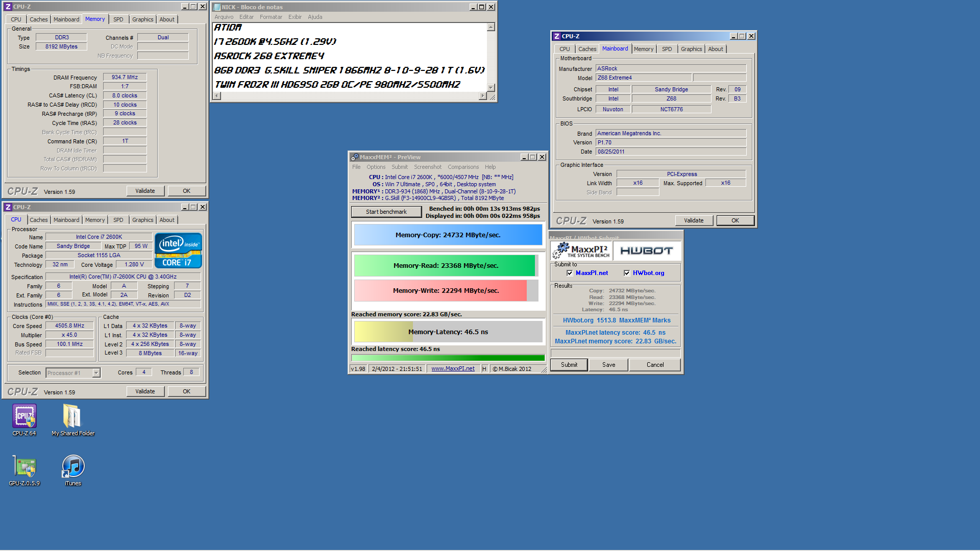Screen dimensions: 980x551
Task: Click empty text field in HWbot Submit dialog
Action: (x=616, y=353)
